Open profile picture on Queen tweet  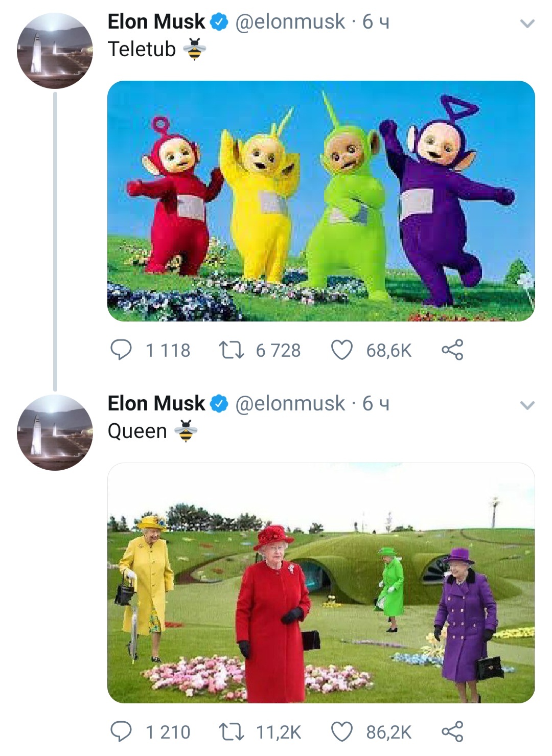(x=55, y=432)
